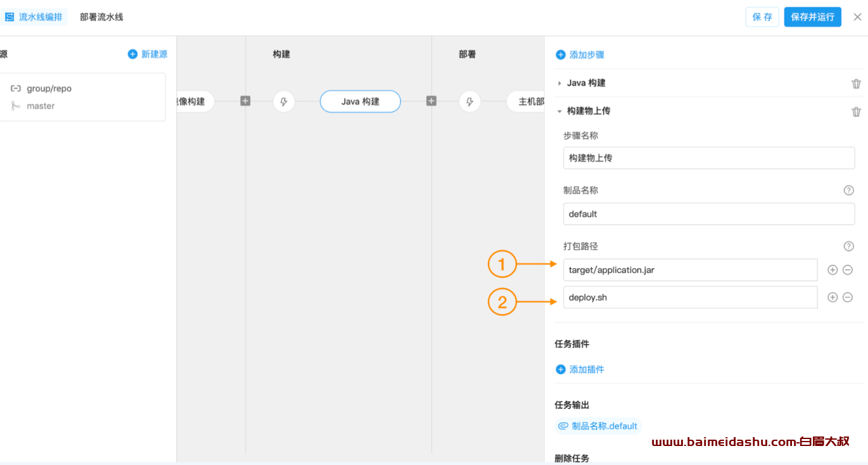The height and width of the screenshot is (465, 868).
Task: Add a path after deploy.sh row
Action: 833,297
